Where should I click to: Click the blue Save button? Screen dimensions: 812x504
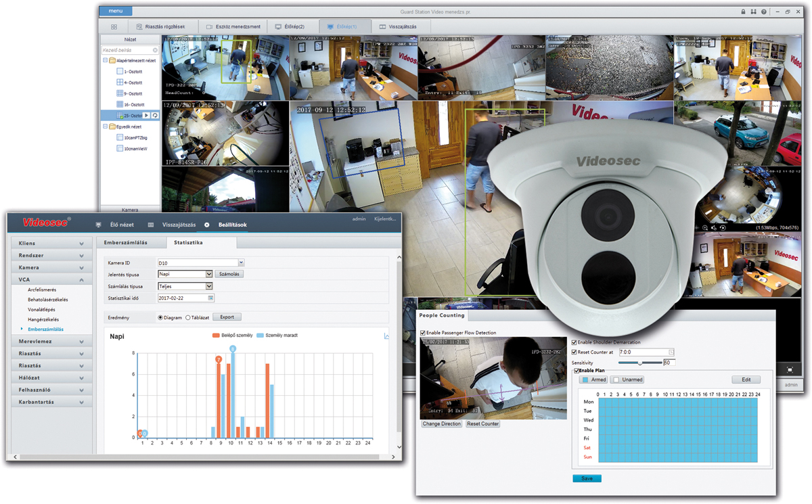coord(587,478)
